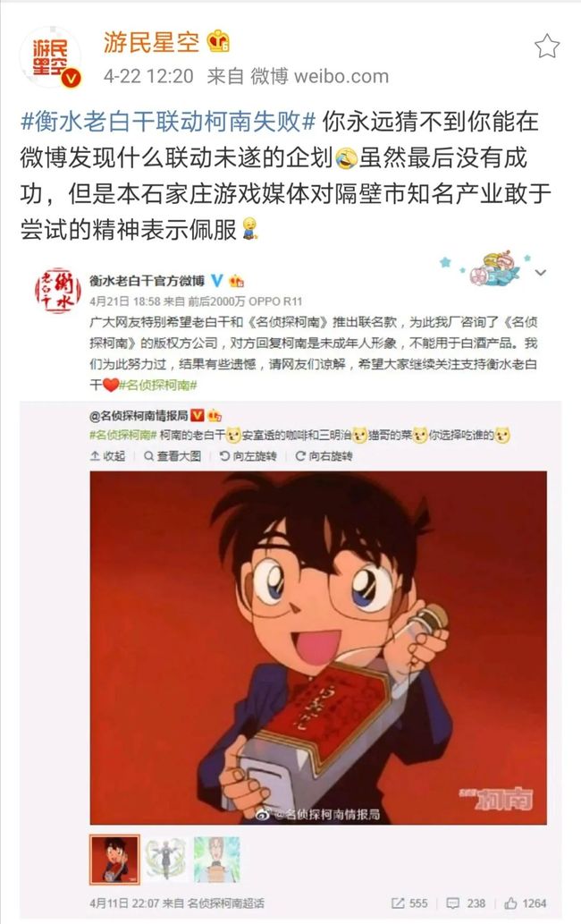Open @名侦探柯南情报局 account link
Image resolution: width=581 pixels, height=924 pixels.
(x=139, y=415)
